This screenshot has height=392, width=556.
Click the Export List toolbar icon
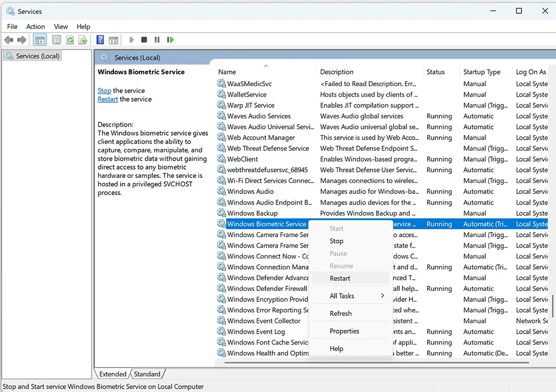coord(82,39)
